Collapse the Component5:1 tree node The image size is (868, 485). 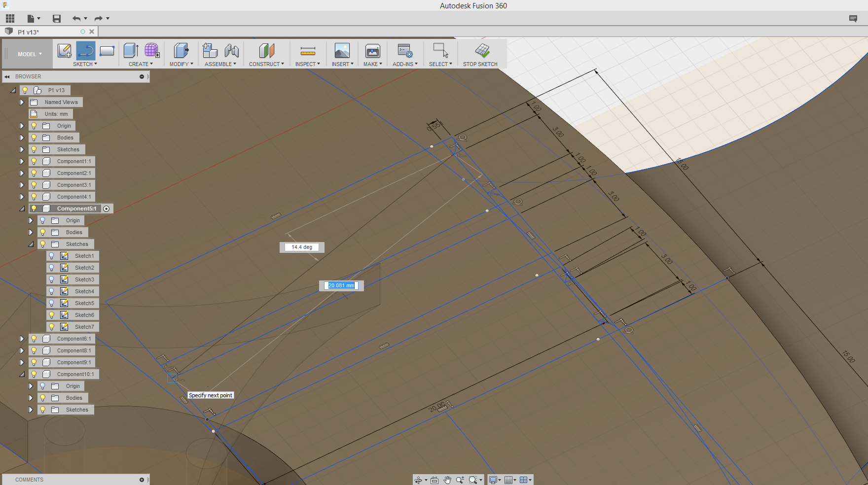22,208
